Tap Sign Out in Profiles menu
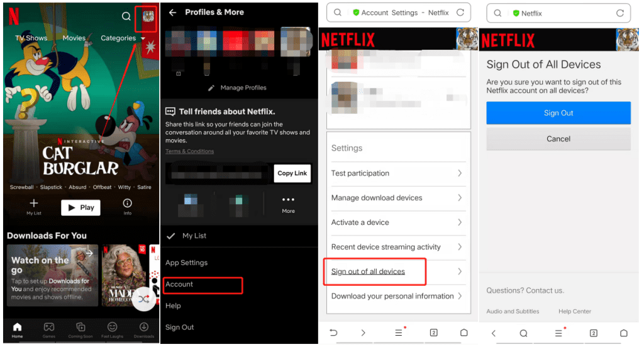The width and height of the screenshot is (644, 347). (x=179, y=327)
